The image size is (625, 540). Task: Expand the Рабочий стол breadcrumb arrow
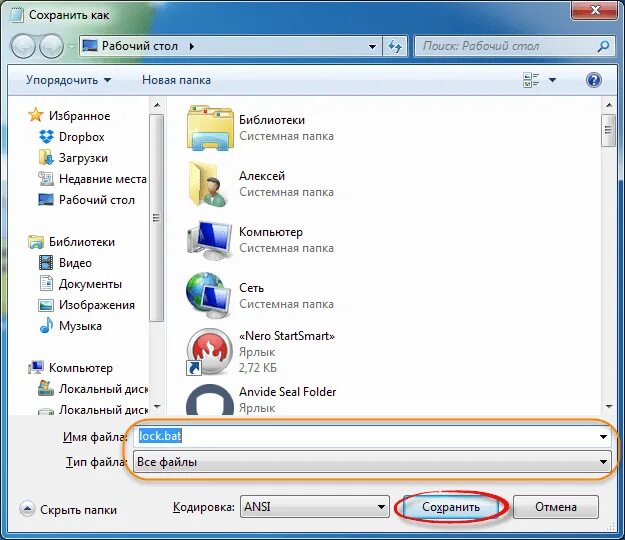[x=192, y=47]
